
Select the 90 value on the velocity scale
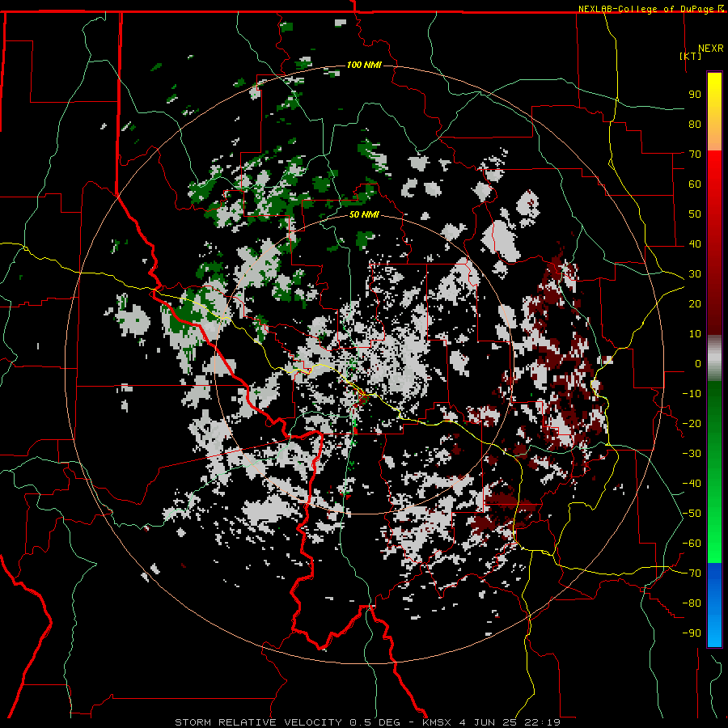pos(695,95)
